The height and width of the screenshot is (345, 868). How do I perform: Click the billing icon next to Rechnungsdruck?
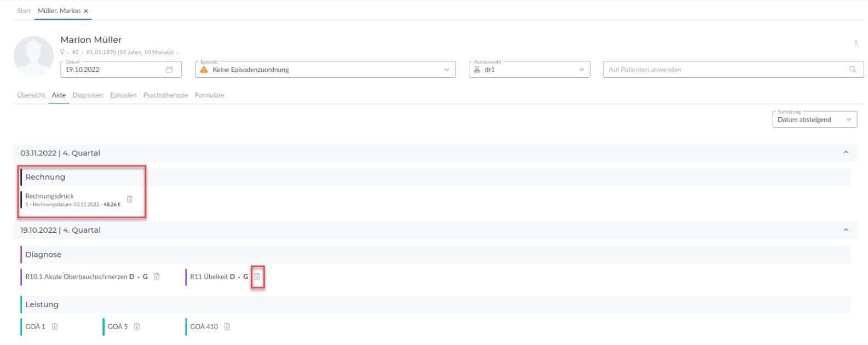click(x=130, y=199)
